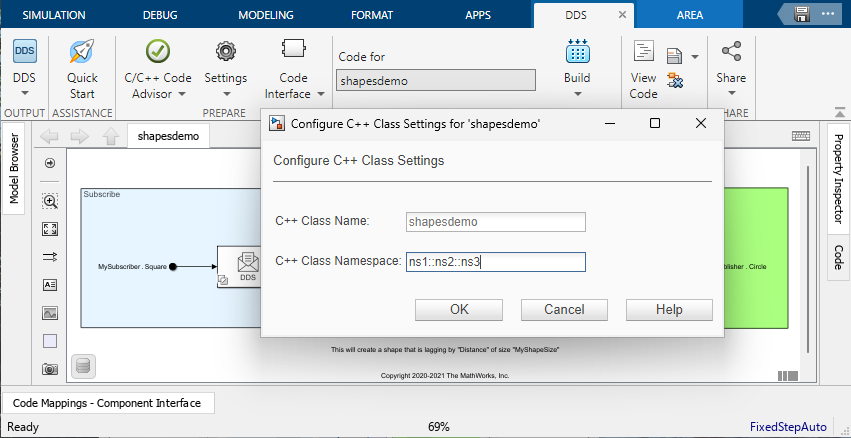
Task: Click OK in the dialog
Action: (x=459, y=310)
